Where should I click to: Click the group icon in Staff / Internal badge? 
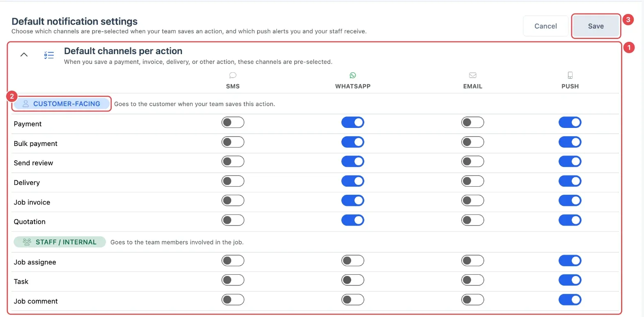[27, 242]
